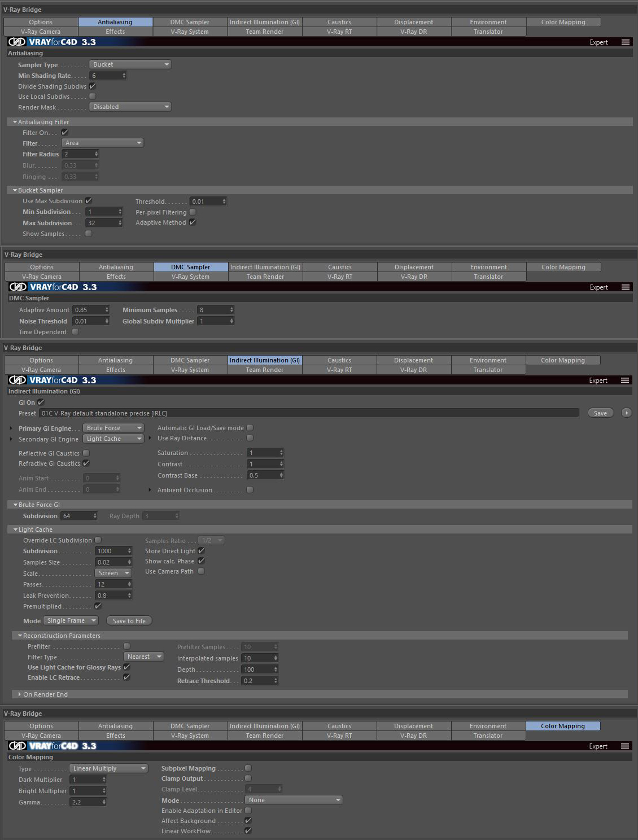This screenshot has width=638, height=840.
Task: Toggle the Linear WorkFlow checkbox
Action: 248,831
